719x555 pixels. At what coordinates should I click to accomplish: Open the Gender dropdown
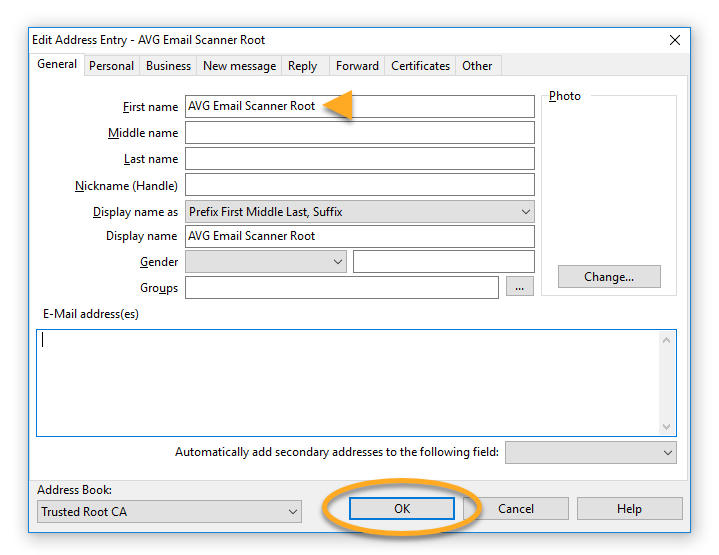tap(266, 262)
